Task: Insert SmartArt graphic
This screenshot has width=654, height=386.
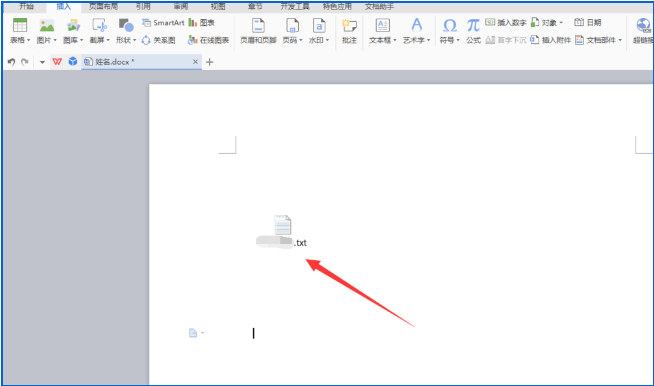Action: coord(163,23)
